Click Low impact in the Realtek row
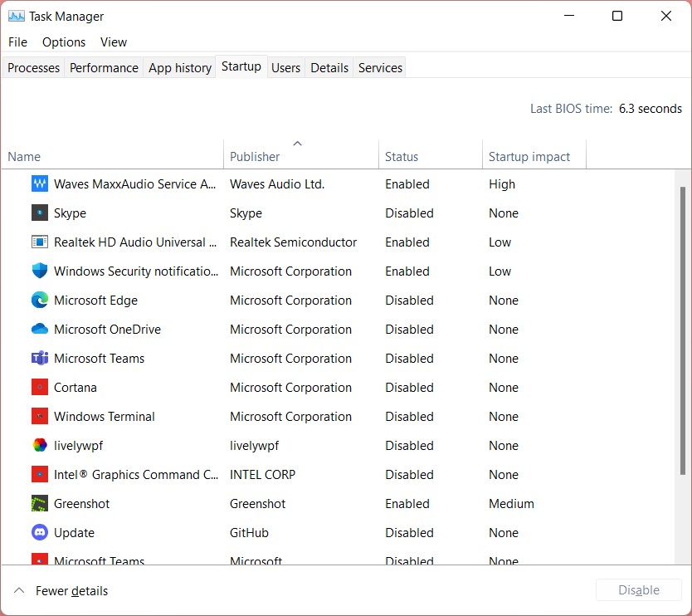The width and height of the screenshot is (692, 616). [500, 242]
